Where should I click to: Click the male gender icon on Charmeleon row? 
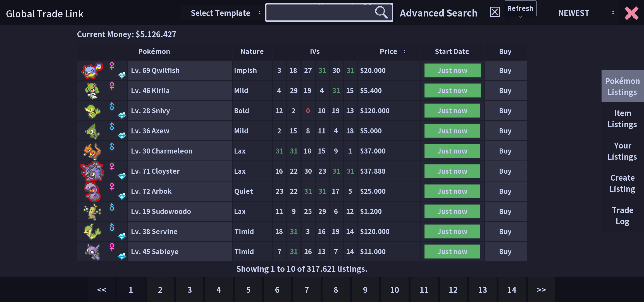coord(112,146)
